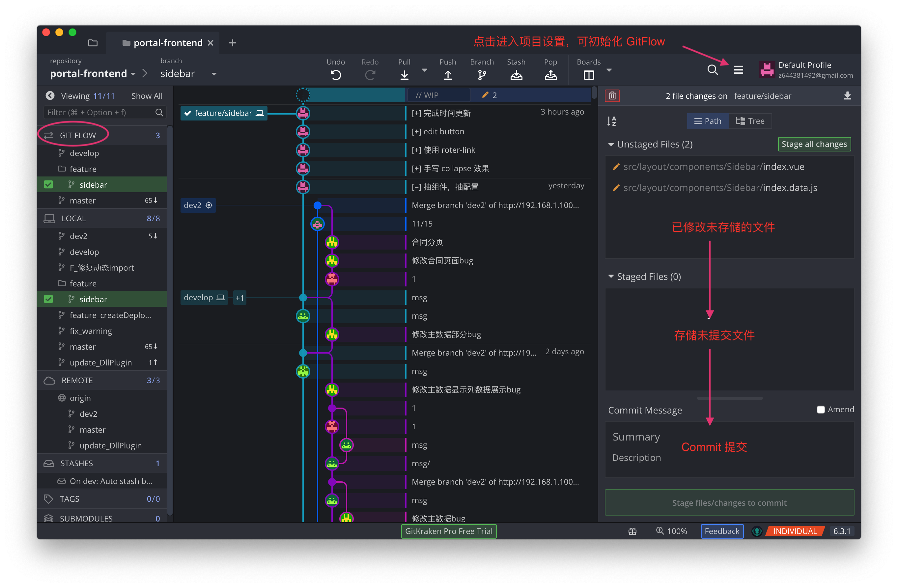Click the Push icon in toolbar
The image size is (898, 588).
click(x=447, y=75)
